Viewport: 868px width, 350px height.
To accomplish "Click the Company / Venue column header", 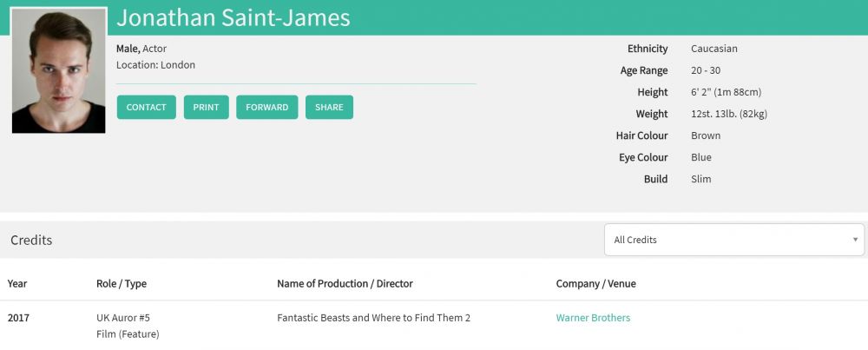I will tap(595, 283).
